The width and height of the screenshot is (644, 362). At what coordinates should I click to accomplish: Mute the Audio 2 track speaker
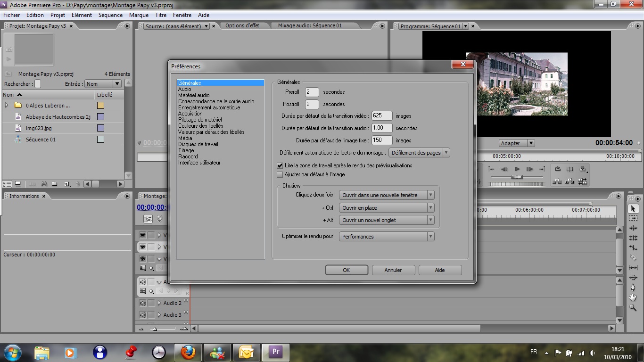click(142, 303)
